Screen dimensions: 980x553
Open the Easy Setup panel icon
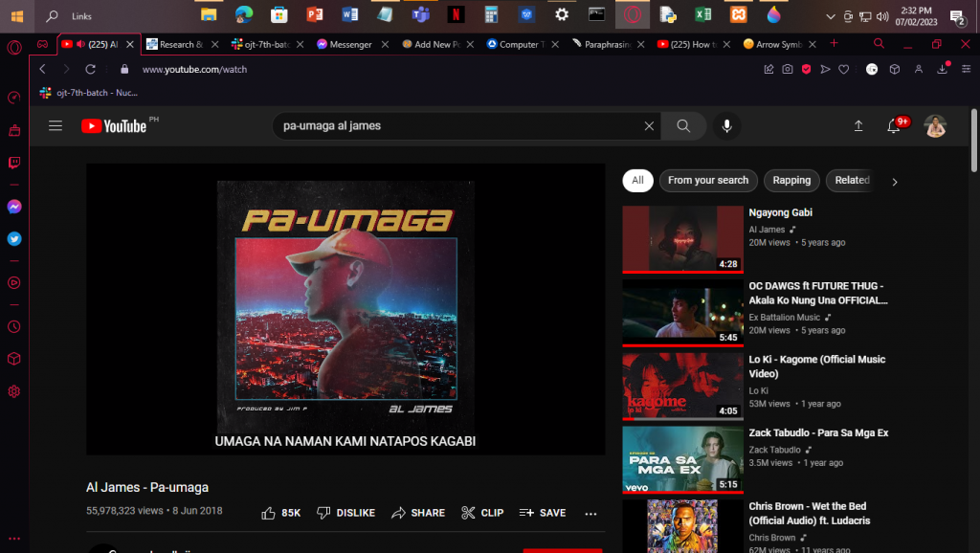click(967, 69)
